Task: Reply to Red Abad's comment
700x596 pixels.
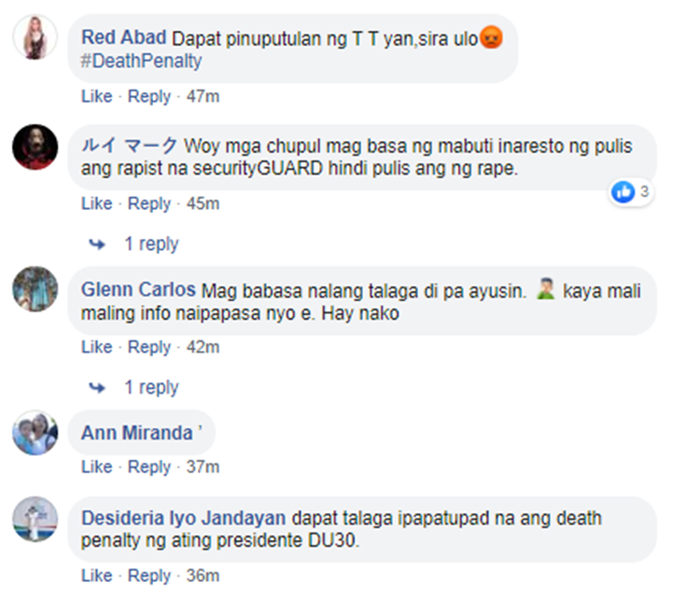Action: click(x=149, y=96)
